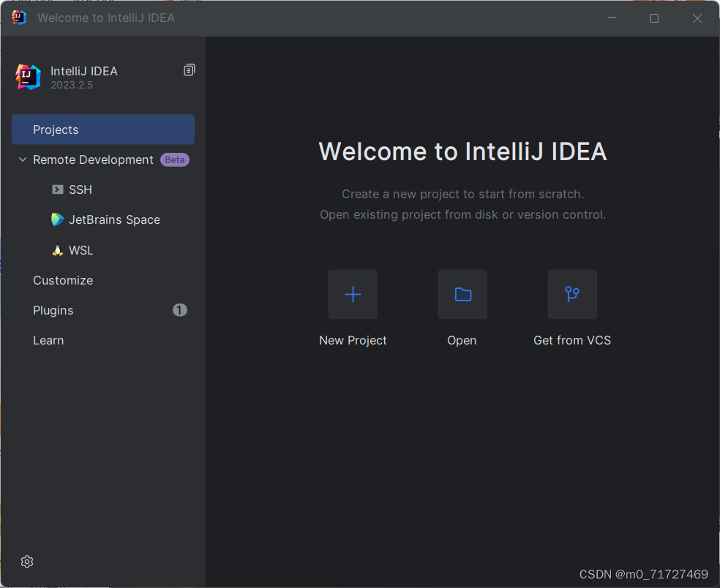Click the Plugins update count badge
This screenshot has height=588, width=720.
179,310
